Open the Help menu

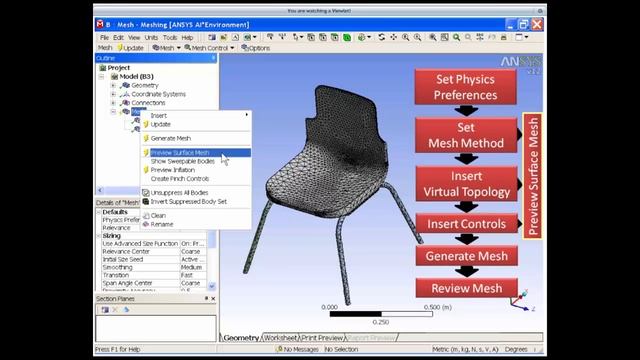point(187,38)
